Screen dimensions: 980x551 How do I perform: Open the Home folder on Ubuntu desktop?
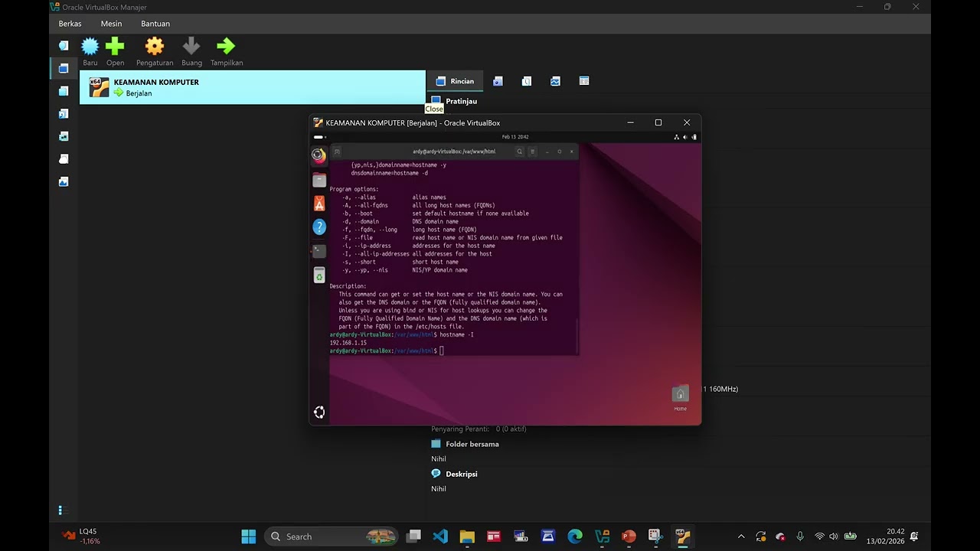pyautogui.click(x=680, y=398)
